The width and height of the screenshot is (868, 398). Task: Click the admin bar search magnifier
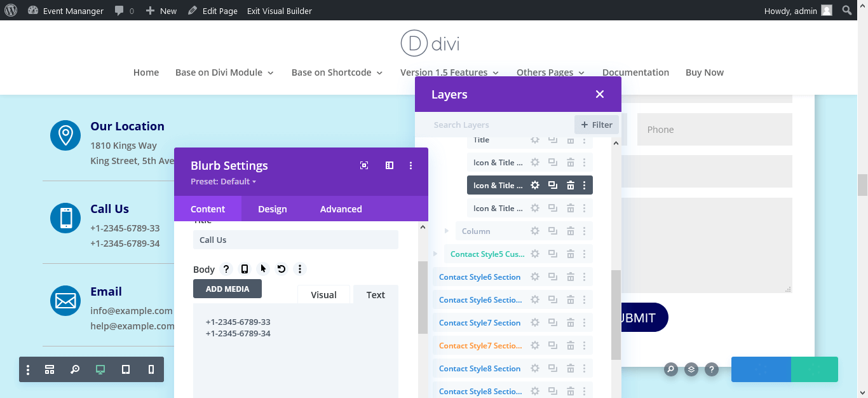[846, 10]
